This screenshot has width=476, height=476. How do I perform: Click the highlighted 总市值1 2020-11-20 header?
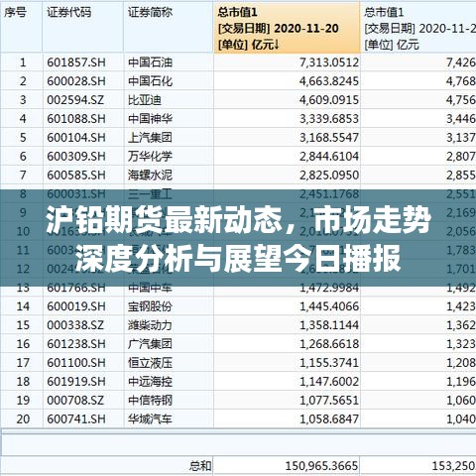[x=287, y=28]
